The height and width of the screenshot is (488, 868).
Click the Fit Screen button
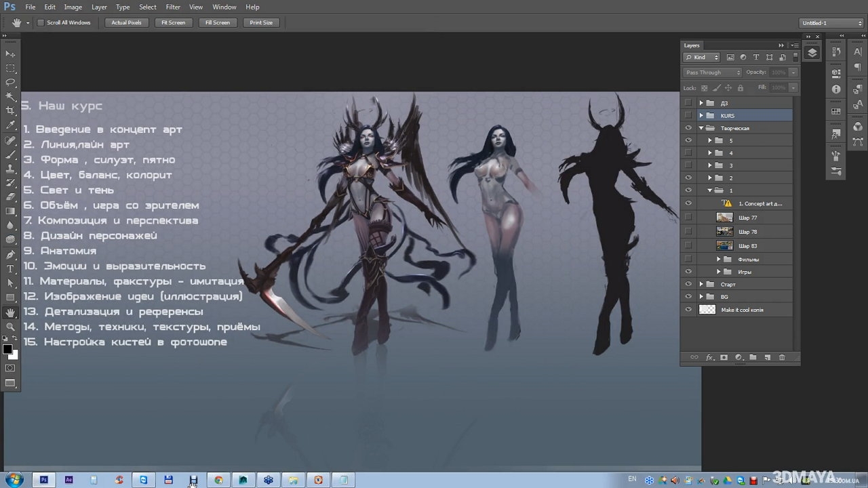pyautogui.click(x=173, y=22)
